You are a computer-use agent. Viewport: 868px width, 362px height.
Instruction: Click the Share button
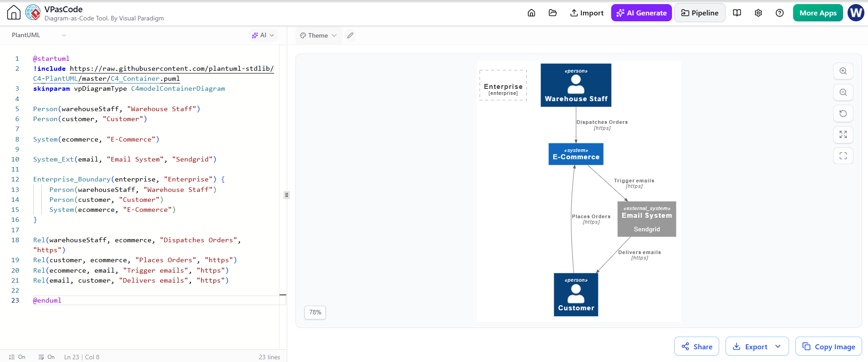point(696,347)
